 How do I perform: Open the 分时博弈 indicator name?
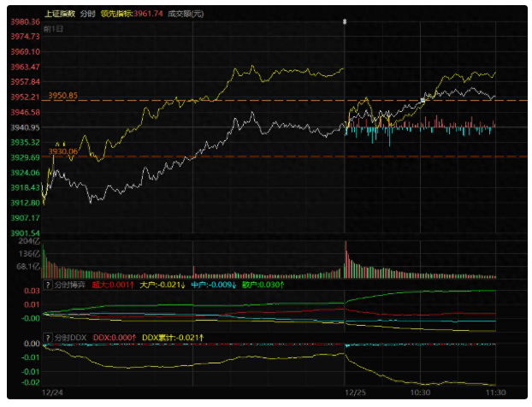[x=70, y=284]
